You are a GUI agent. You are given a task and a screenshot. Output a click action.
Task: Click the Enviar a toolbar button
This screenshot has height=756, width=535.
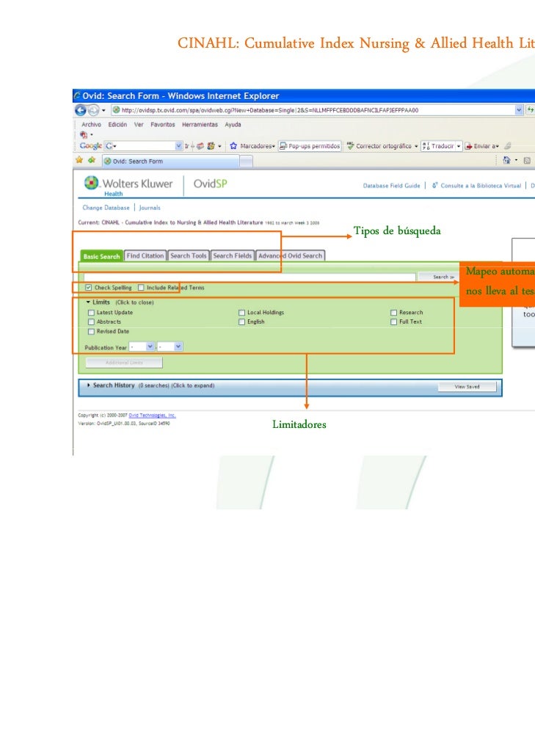coord(481,145)
